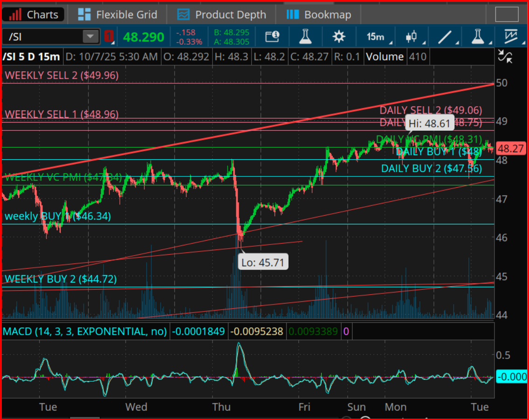Expand the /SI symbol dropdown

pyautogui.click(x=90, y=36)
